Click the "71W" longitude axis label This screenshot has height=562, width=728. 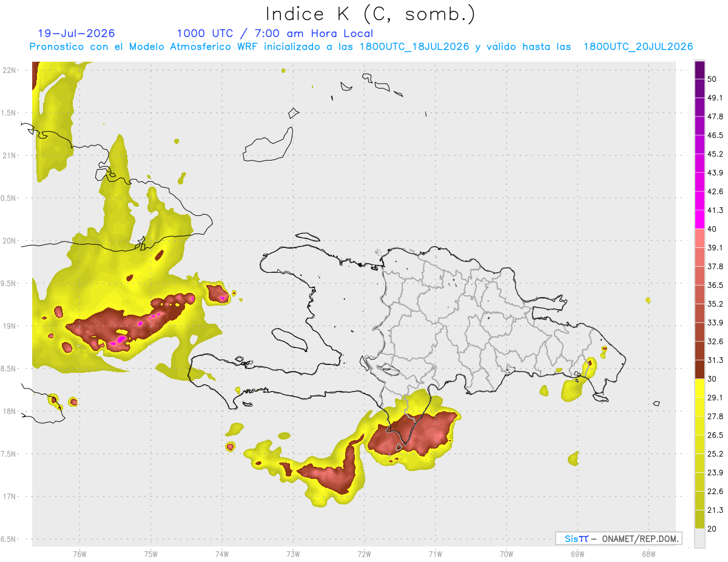(435, 554)
